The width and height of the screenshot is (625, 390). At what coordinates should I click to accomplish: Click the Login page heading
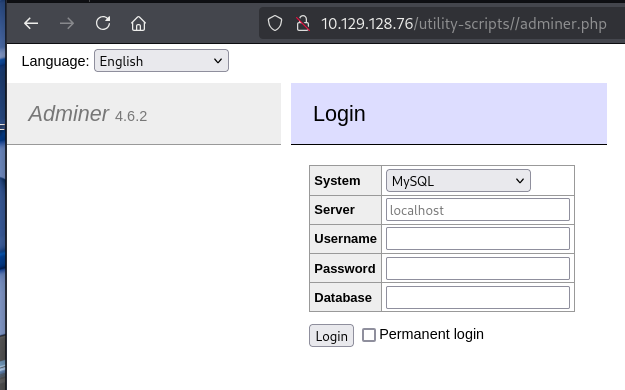coord(339,114)
